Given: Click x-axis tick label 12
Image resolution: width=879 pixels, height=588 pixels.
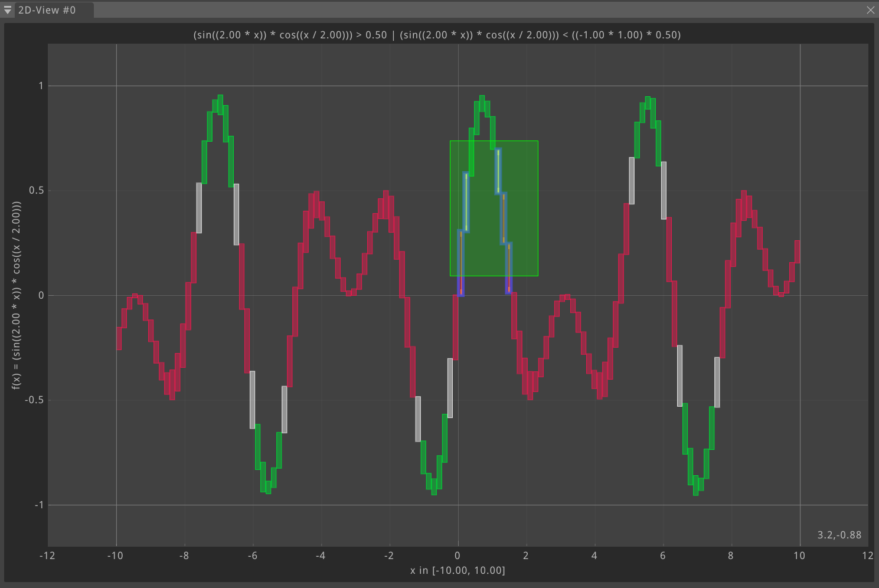Looking at the screenshot, I should point(867,556).
